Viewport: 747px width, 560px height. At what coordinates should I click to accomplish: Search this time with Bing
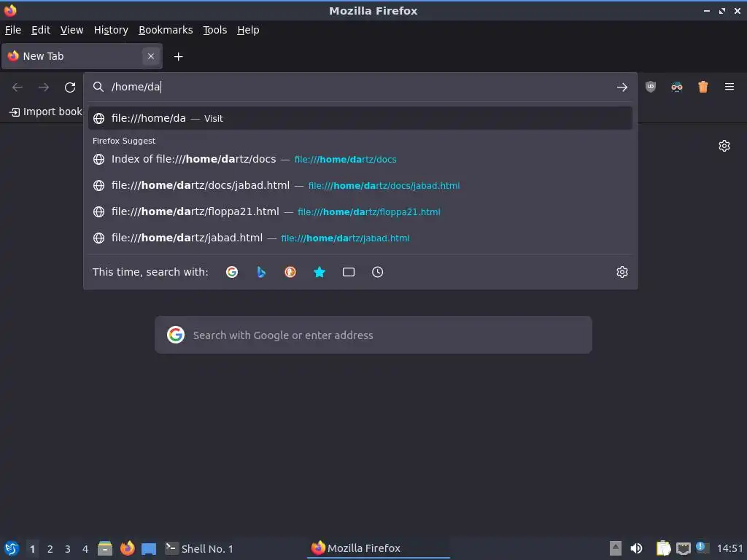pyautogui.click(x=261, y=272)
